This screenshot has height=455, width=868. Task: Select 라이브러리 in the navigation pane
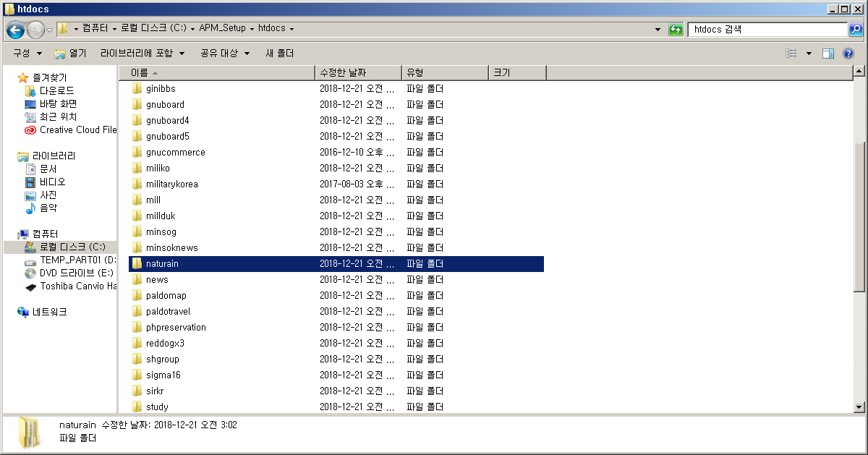54,156
